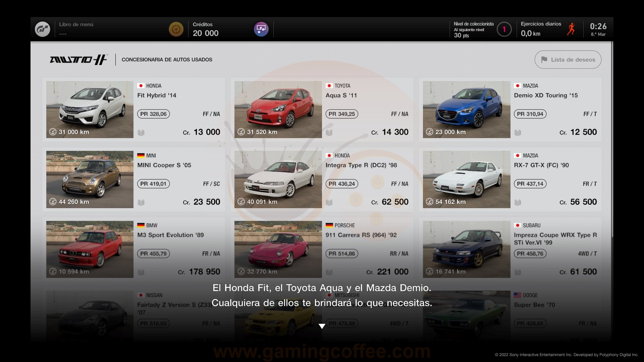Viewport: 644px width, 362px height.
Task: Click the daily workout runner icon
Action: click(x=571, y=29)
